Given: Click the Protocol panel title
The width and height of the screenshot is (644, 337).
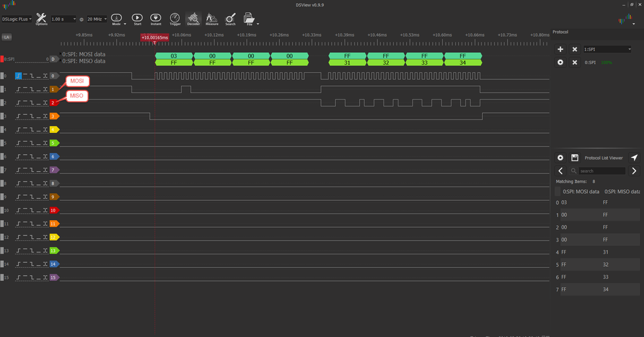Looking at the screenshot, I should pos(560,32).
